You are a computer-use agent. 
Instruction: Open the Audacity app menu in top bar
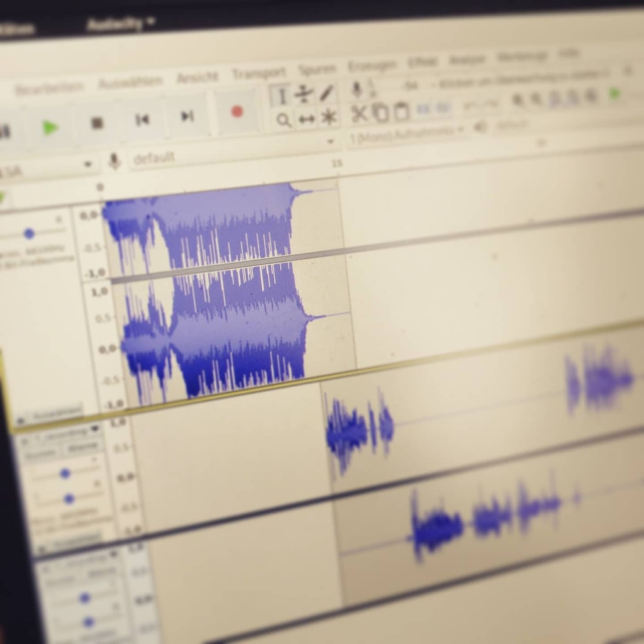(x=121, y=25)
